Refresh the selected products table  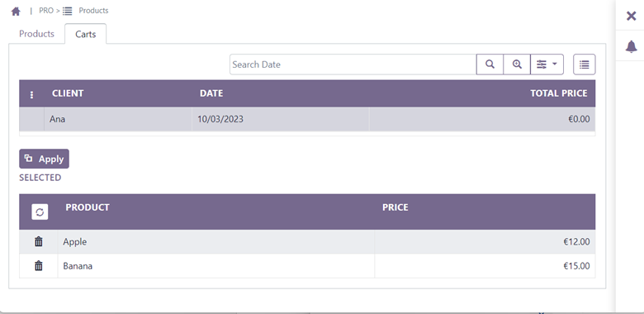pyautogui.click(x=40, y=212)
